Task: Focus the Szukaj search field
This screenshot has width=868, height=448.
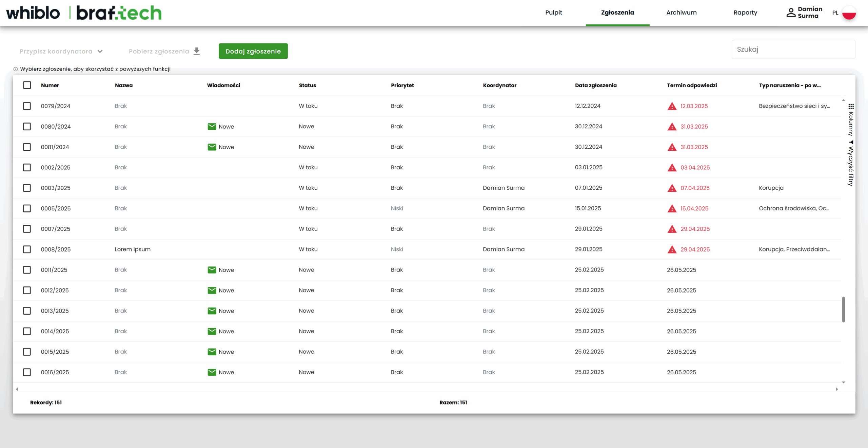Action: (x=793, y=50)
